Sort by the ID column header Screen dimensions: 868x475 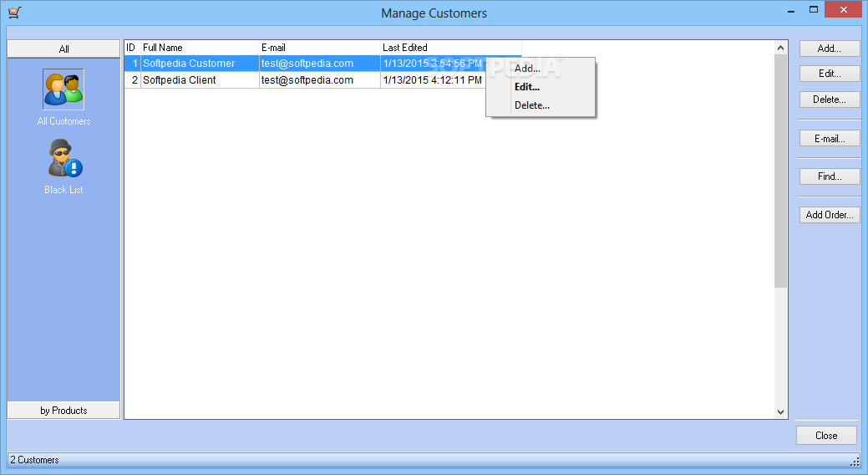(x=132, y=48)
